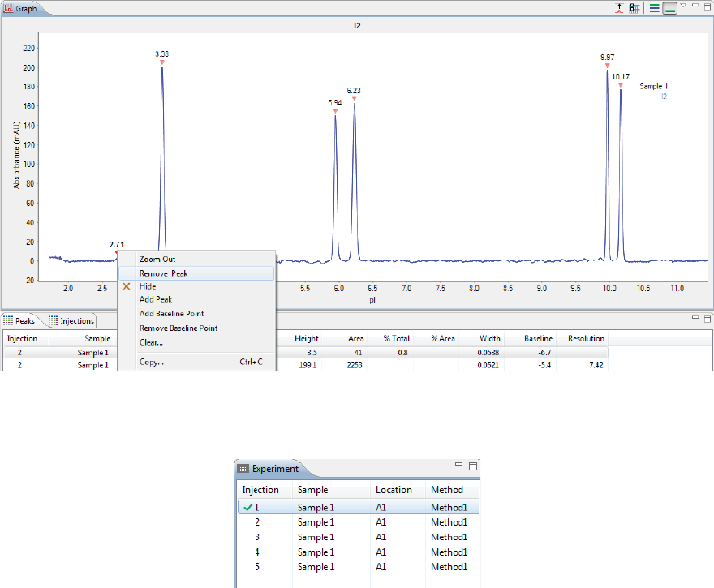Select injection 5 row in Experiment
The width and height of the screenshot is (714, 588).
click(359, 567)
